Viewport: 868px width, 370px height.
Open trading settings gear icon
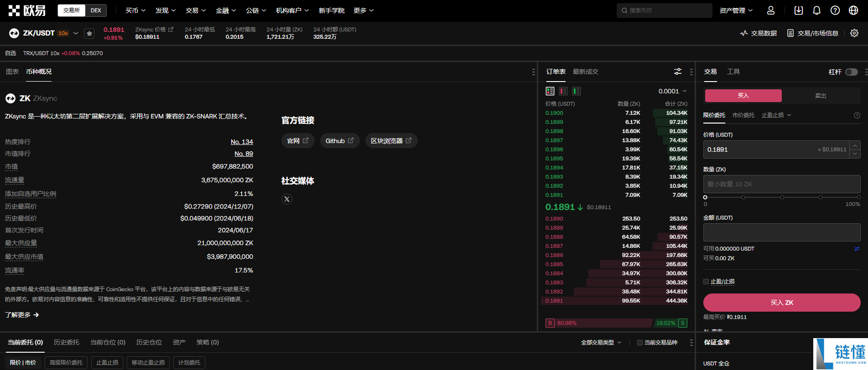pyautogui.click(x=854, y=33)
